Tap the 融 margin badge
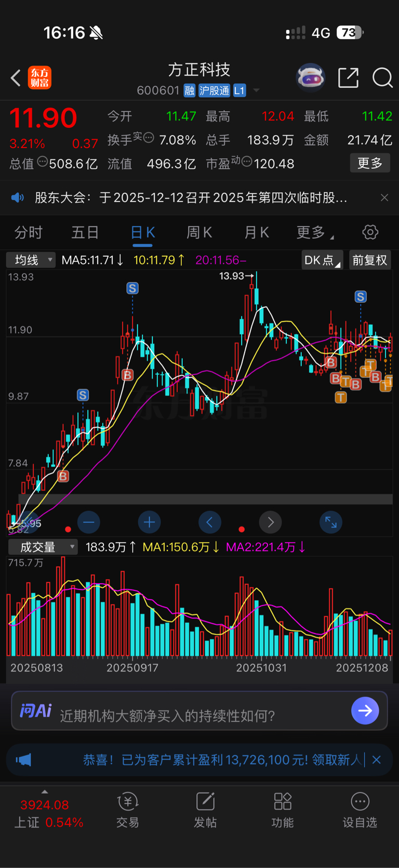This screenshot has width=399, height=868. point(190,90)
